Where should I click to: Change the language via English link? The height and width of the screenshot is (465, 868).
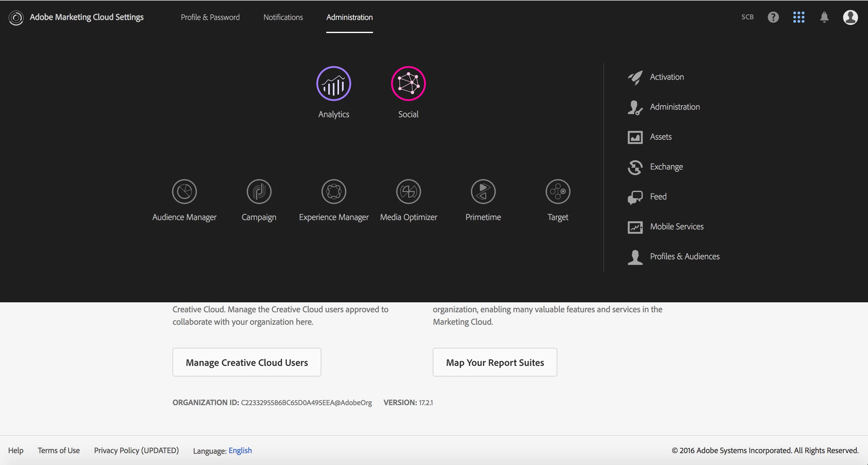pyautogui.click(x=240, y=450)
